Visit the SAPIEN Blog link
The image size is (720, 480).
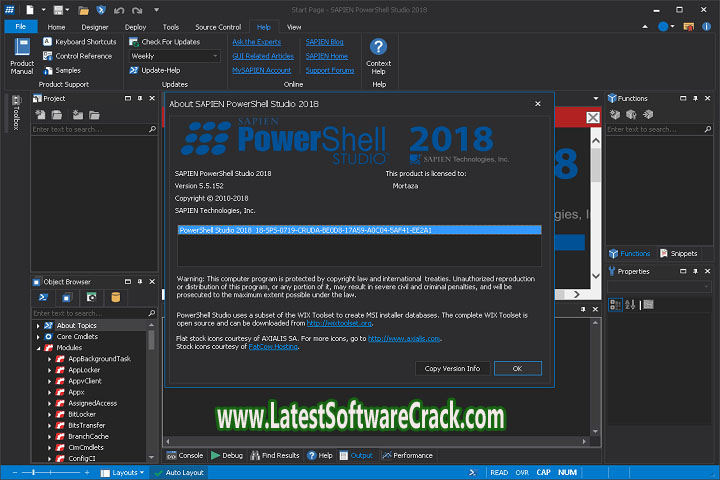(x=324, y=42)
